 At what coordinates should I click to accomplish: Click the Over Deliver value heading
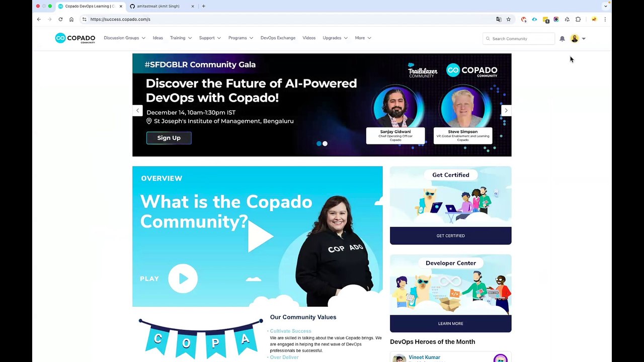click(x=284, y=357)
